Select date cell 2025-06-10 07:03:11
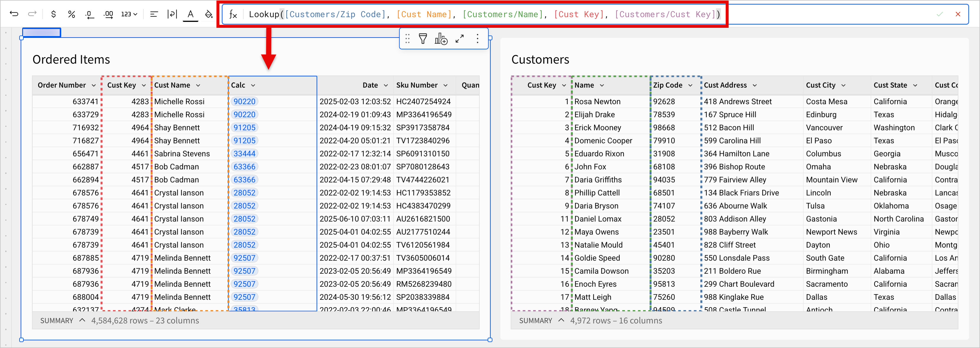 tap(355, 219)
